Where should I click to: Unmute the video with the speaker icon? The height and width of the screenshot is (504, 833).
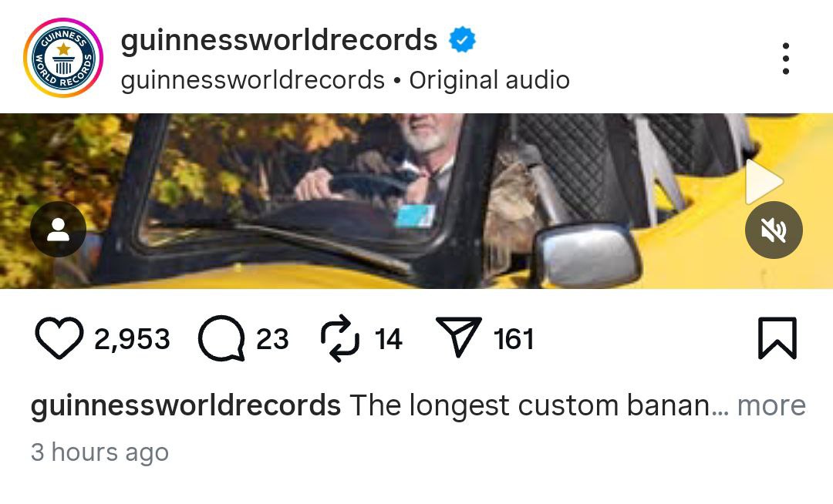pyautogui.click(x=774, y=230)
